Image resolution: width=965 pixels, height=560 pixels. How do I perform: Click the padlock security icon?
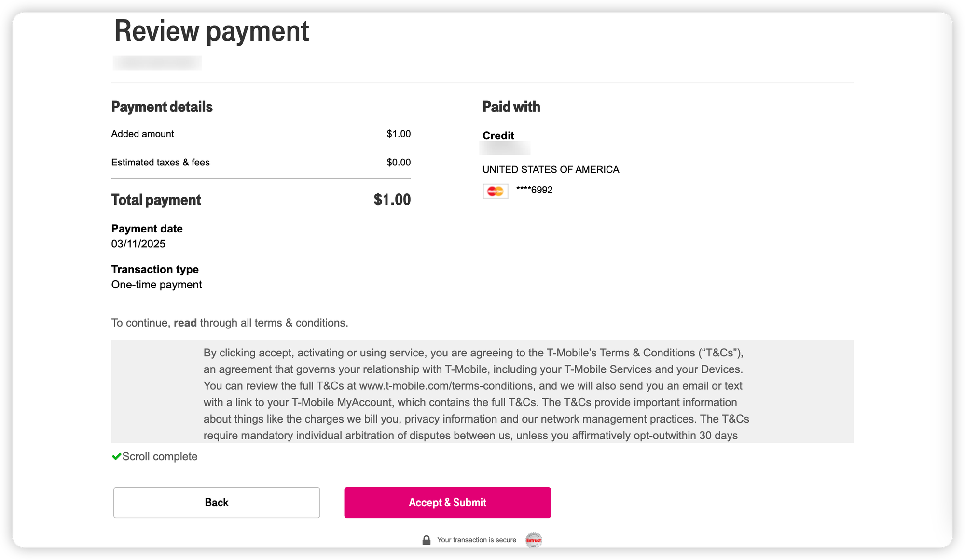426,540
